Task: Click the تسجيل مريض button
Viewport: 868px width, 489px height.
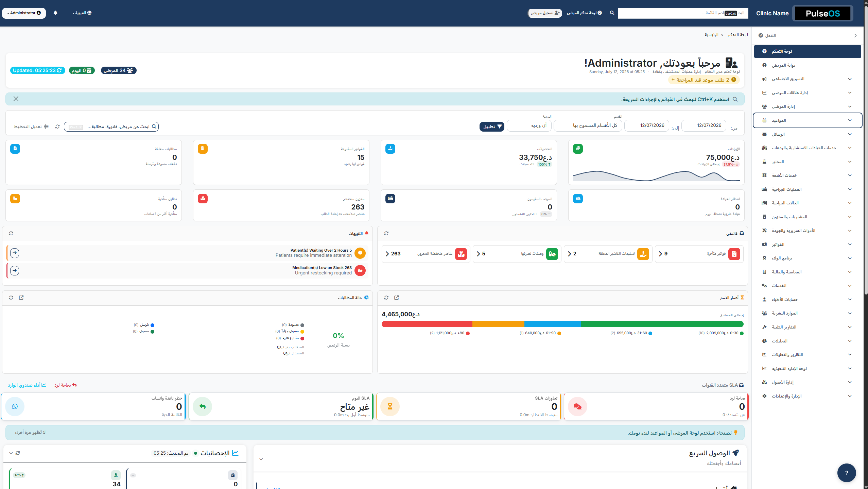Action: click(545, 13)
